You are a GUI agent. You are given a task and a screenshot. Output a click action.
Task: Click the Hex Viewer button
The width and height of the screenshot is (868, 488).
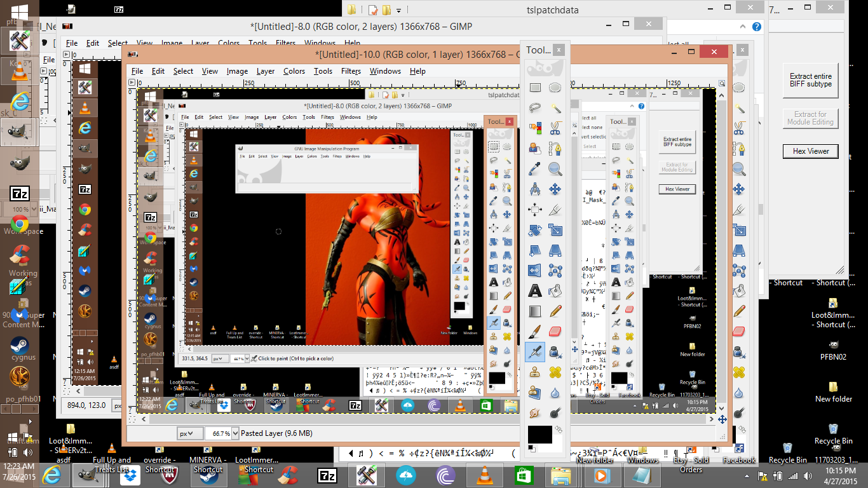tap(810, 151)
